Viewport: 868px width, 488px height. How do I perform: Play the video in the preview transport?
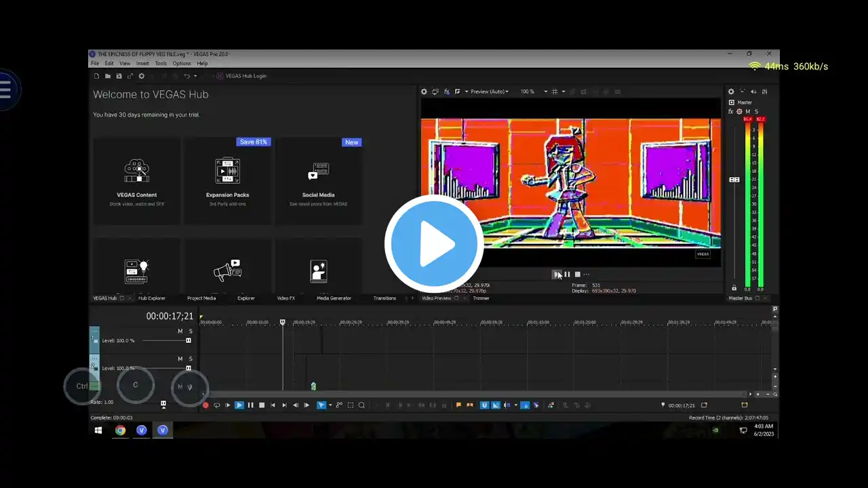[557, 274]
